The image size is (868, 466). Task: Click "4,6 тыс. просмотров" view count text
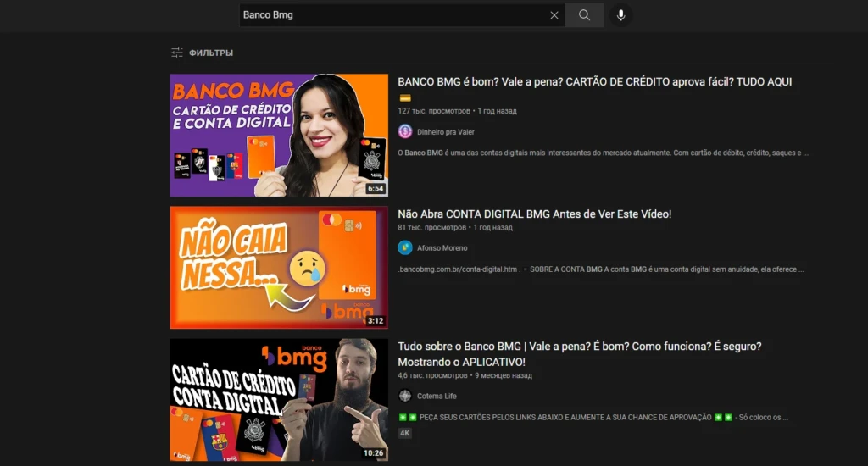[x=432, y=375]
